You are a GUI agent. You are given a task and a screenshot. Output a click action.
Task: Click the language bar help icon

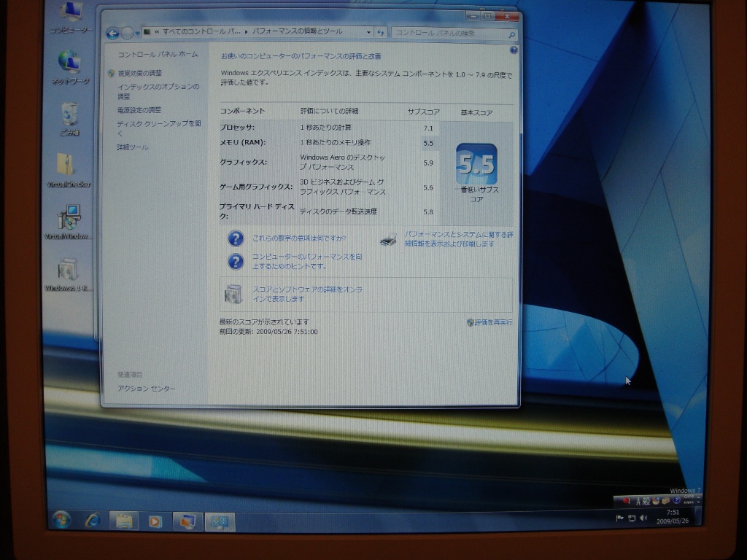point(676,500)
